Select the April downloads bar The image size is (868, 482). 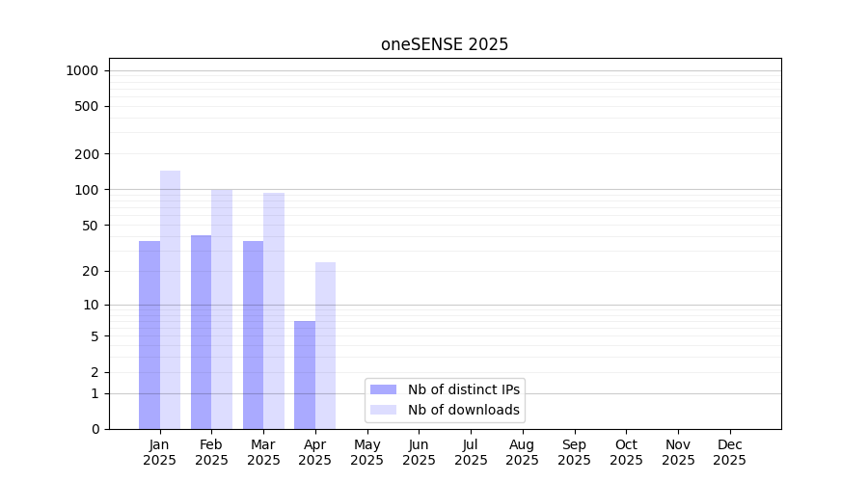coord(325,345)
